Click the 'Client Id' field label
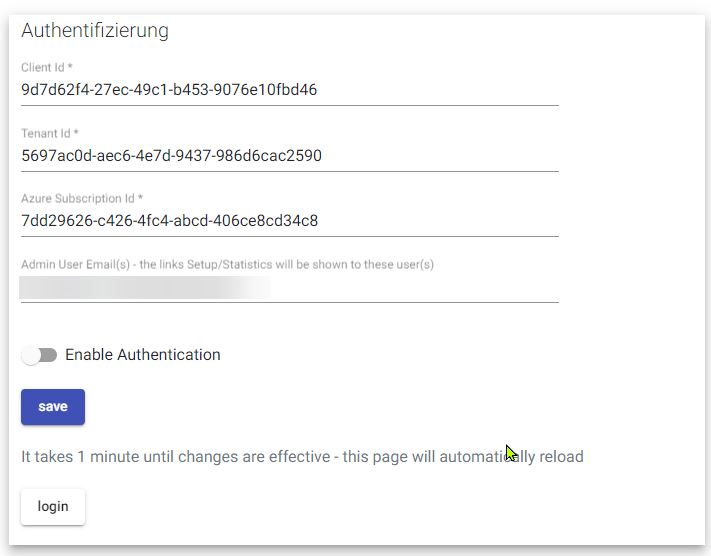 coord(43,68)
